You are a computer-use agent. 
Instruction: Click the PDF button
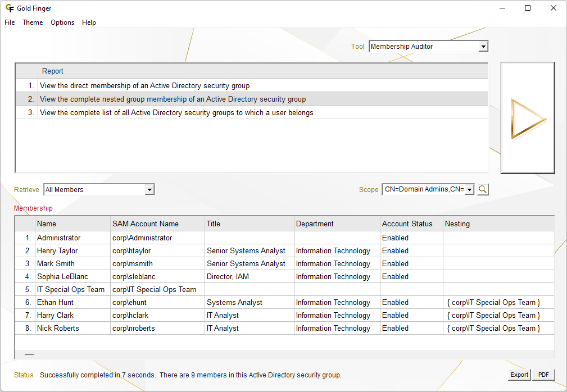(543, 375)
